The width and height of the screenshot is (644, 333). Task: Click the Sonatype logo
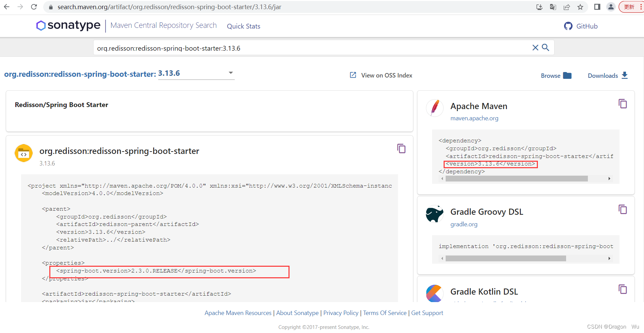click(x=68, y=25)
